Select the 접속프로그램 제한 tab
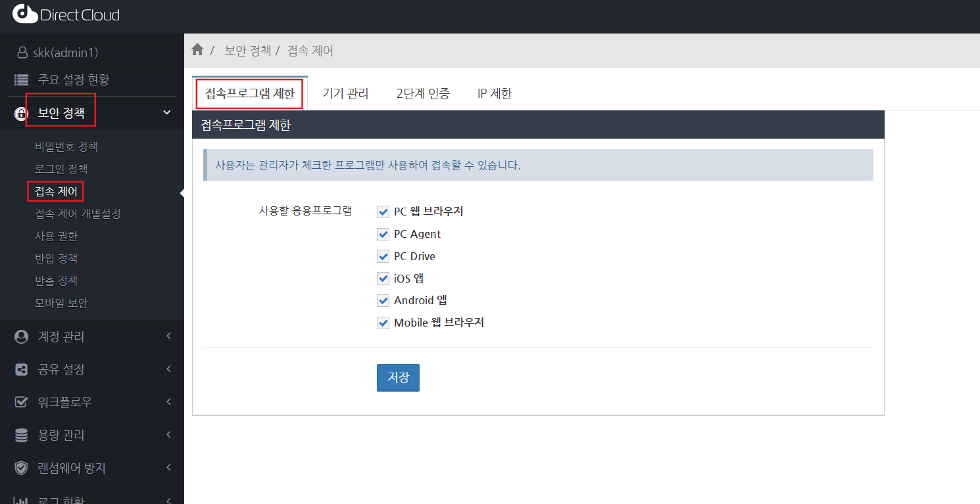This screenshot has height=504, width=980. (x=250, y=93)
